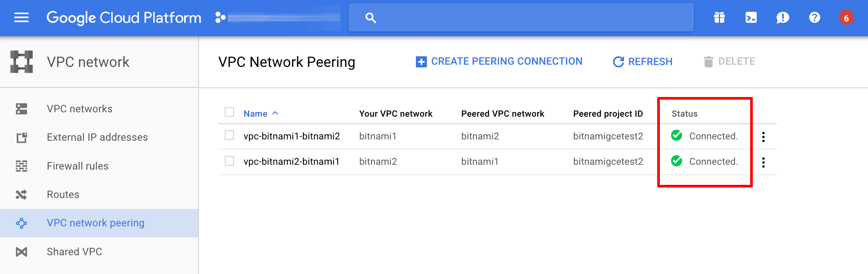Open the help question mark icon
Image resolution: width=868 pixels, height=274 pixels.
(814, 17)
